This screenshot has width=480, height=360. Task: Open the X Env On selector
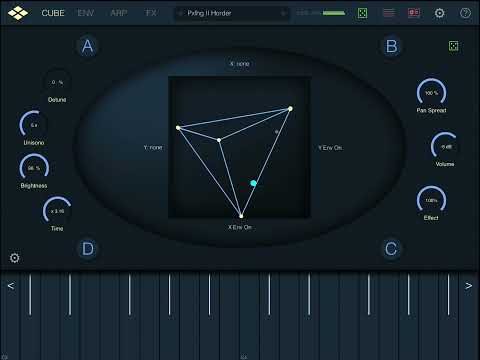(240, 227)
